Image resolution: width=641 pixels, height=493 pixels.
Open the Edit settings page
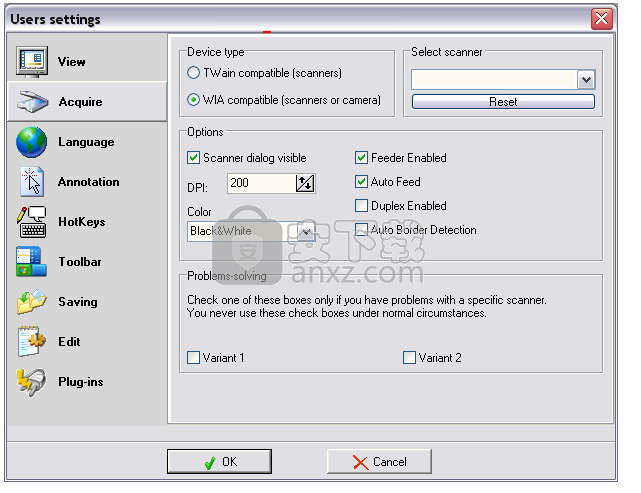click(87, 341)
